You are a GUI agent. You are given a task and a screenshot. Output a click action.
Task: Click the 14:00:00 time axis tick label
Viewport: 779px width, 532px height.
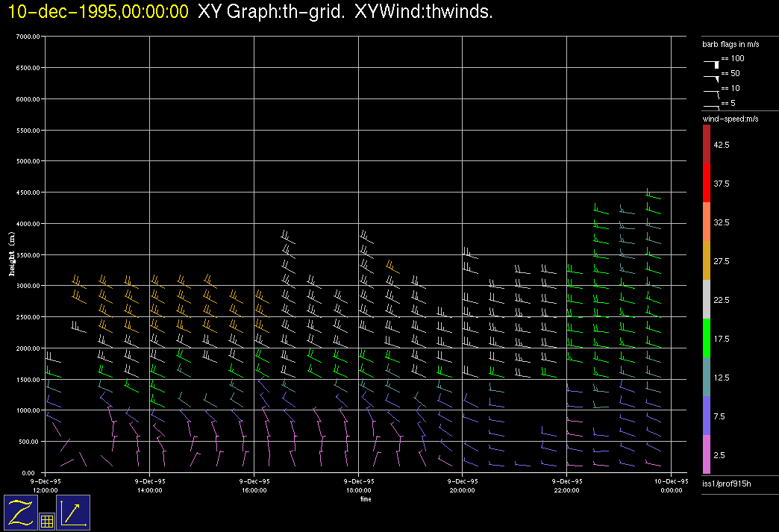point(150,486)
